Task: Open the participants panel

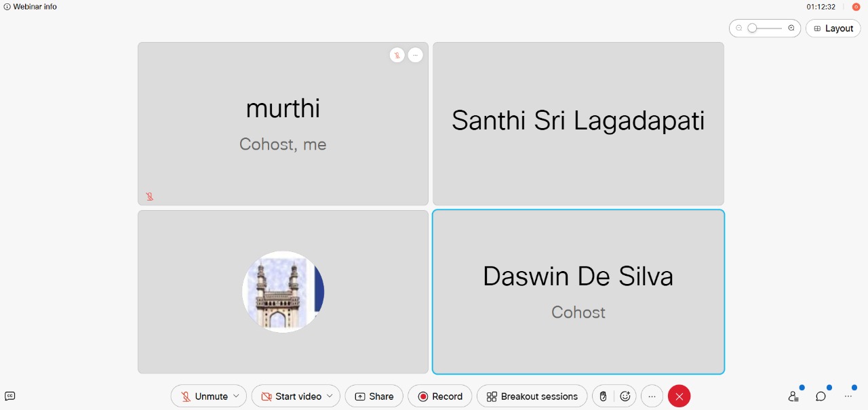Action: [x=793, y=396]
